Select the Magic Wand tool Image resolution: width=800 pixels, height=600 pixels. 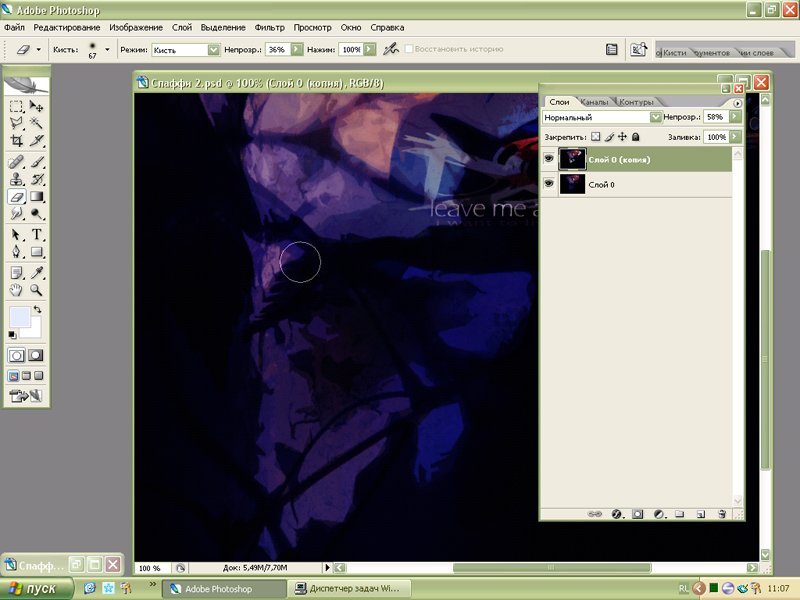point(37,123)
